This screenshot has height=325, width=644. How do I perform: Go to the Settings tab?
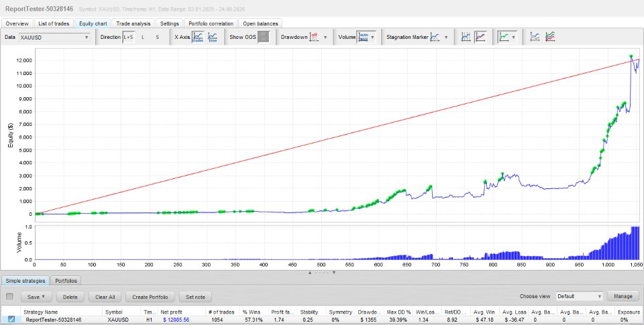tap(169, 23)
